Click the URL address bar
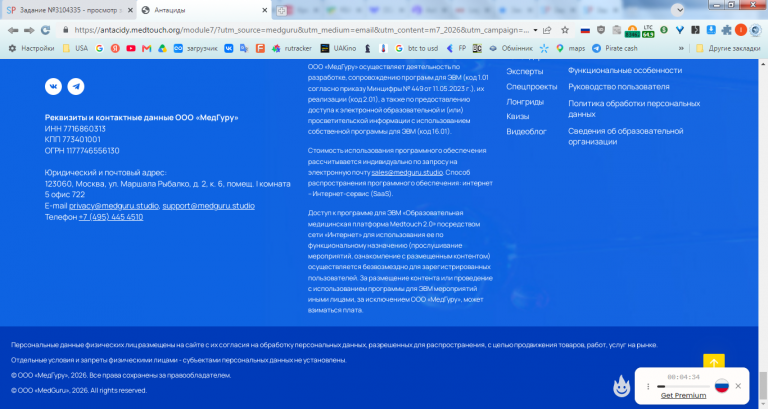This screenshot has height=409, width=768. pos(301,30)
